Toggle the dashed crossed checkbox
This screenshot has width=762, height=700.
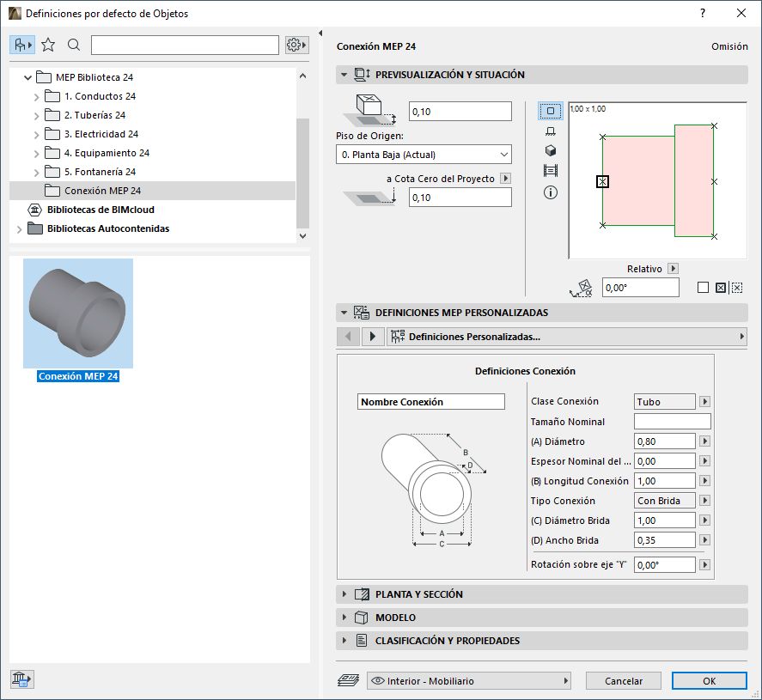click(737, 288)
